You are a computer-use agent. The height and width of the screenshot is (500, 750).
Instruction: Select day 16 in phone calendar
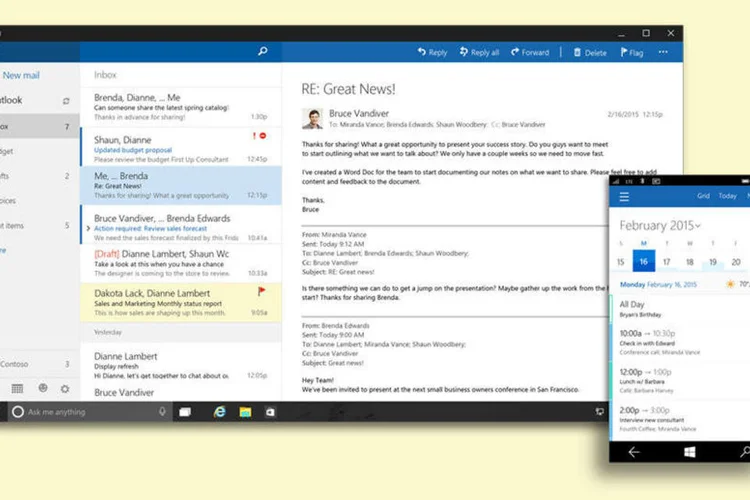click(644, 261)
